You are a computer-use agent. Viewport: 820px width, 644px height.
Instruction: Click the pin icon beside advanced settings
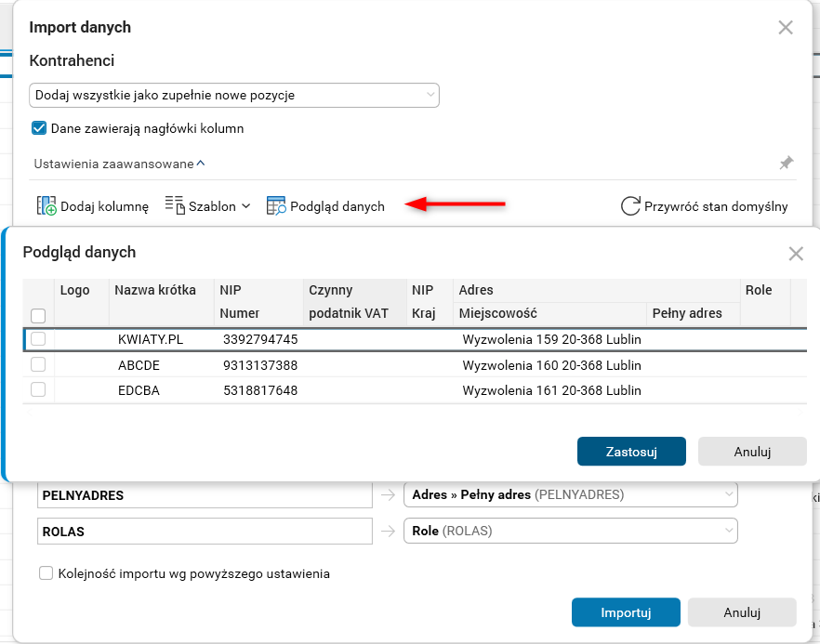click(787, 164)
